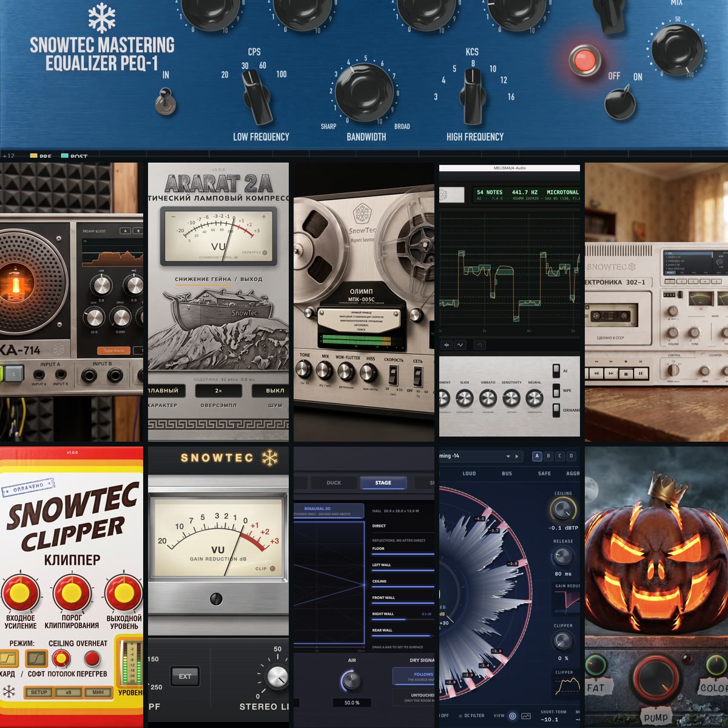Click the Ararat 2A VU meter
The image size is (728, 728).
click(218, 237)
